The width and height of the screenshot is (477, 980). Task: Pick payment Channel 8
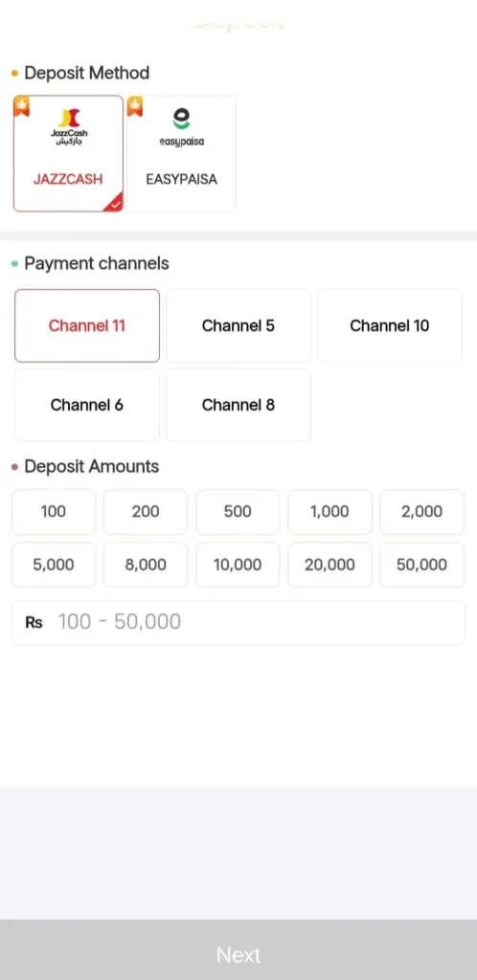pos(238,405)
